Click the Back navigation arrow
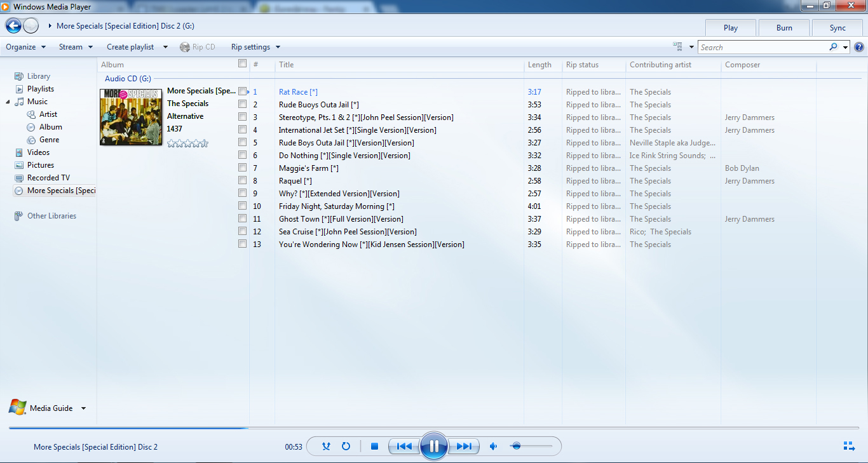The image size is (868, 463). coord(13,26)
